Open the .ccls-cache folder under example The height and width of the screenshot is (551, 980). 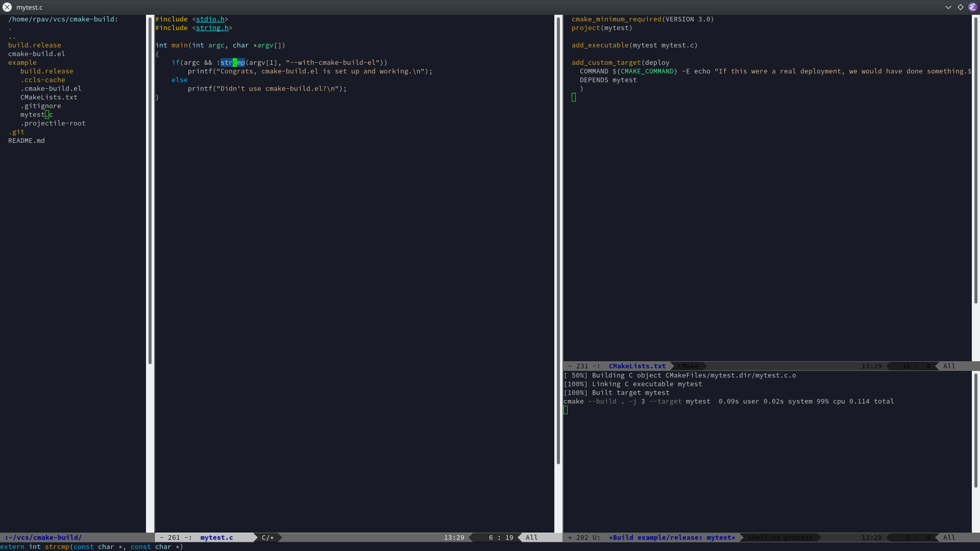(x=43, y=80)
